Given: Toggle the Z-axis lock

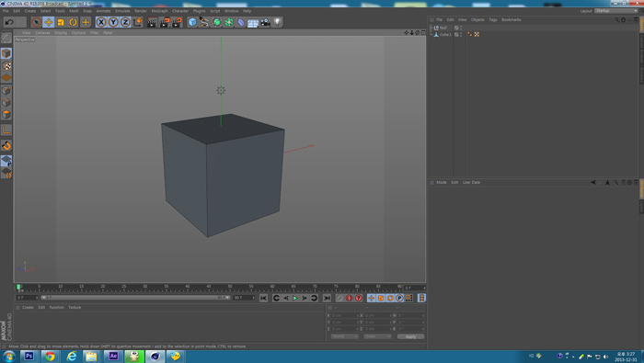Looking at the screenshot, I should tap(125, 22).
